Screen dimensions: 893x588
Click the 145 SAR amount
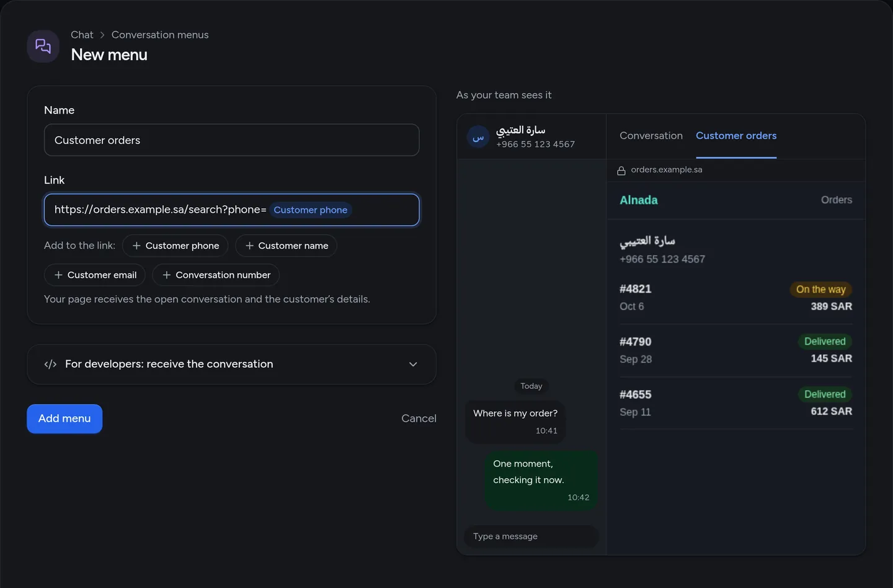click(x=832, y=359)
